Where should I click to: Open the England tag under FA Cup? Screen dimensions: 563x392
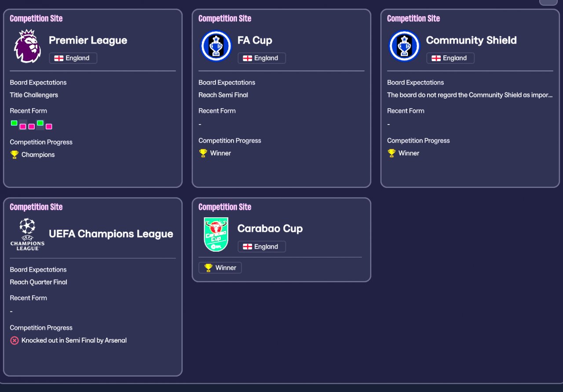(262, 58)
